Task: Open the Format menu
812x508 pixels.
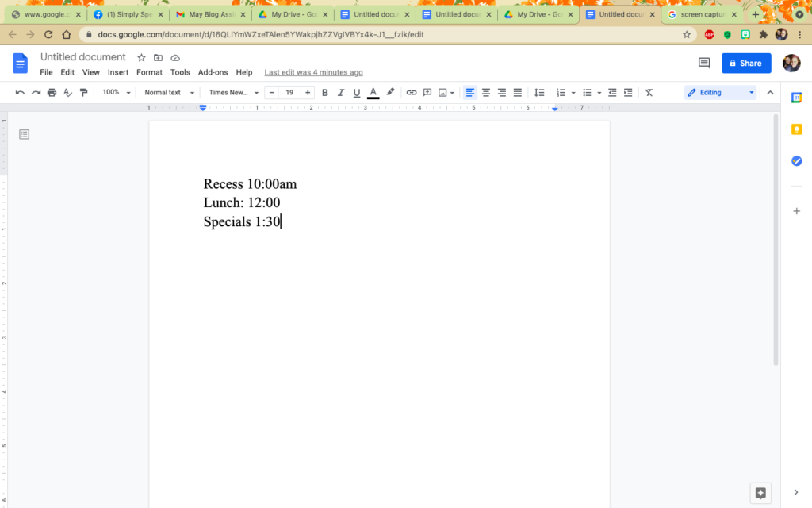Action: point(149,72)
